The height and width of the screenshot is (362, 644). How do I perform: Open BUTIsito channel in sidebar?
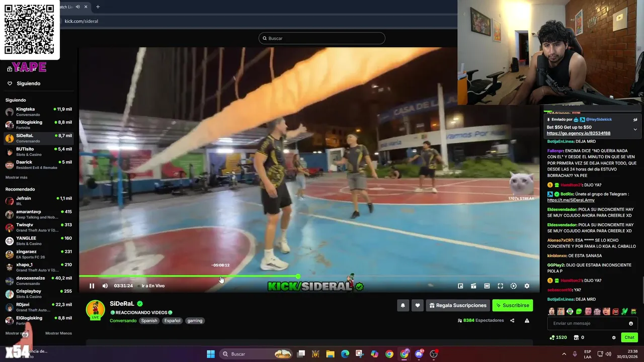[x=38, y=151]
